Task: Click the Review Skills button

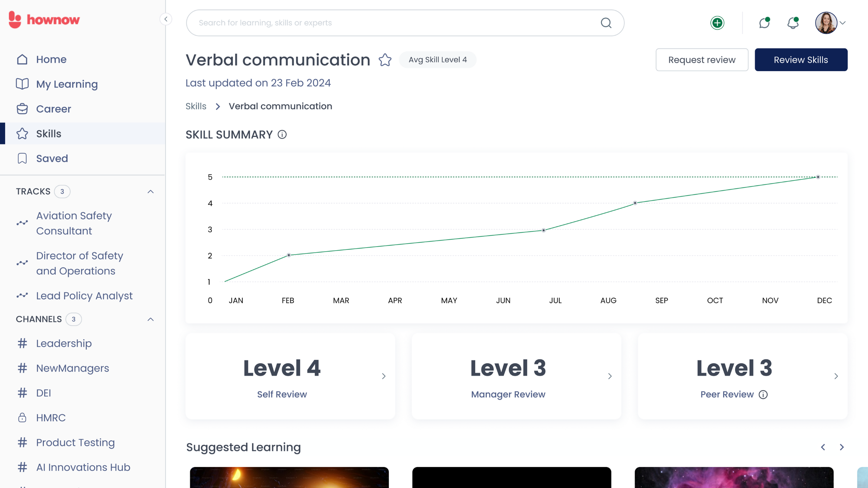Action: tap(800, 59)
